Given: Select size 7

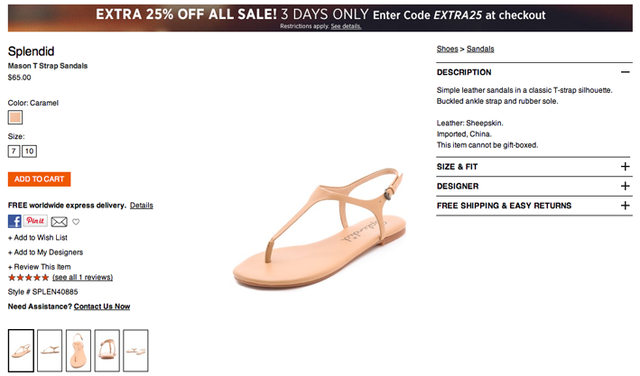Looking at the screenshot, I should tap(14, 151).
